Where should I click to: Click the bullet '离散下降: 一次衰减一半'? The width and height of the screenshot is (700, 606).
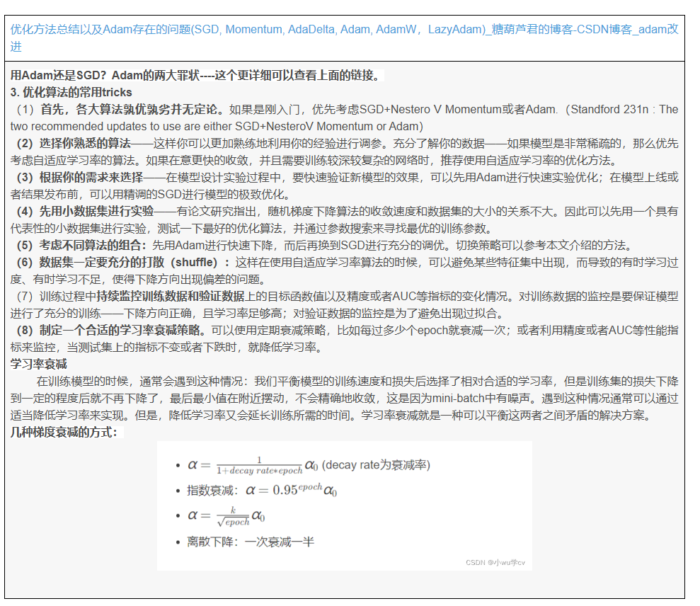click(251, 542)
